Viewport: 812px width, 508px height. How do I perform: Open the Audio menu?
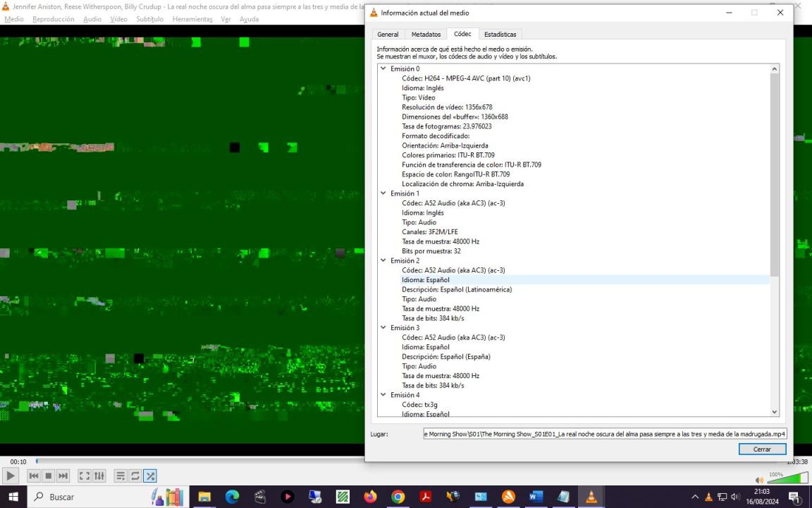pyautogui.click(x=92, y=19)
